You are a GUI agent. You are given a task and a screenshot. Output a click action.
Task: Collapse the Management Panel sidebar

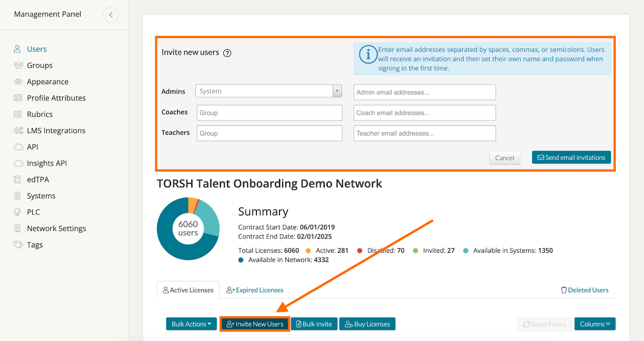(111, 15)
